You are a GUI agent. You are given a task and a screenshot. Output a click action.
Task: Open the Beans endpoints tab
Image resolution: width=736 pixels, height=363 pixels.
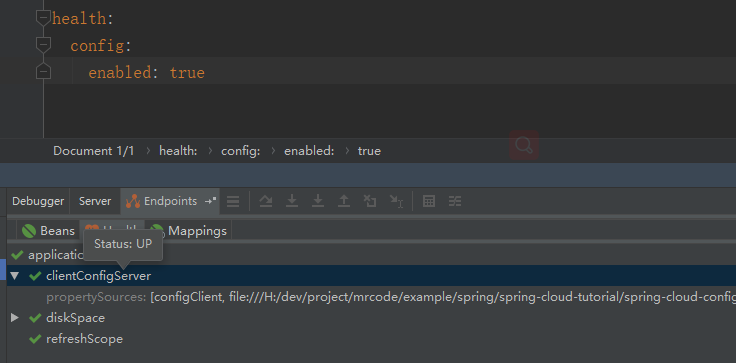tap(48, 231)
